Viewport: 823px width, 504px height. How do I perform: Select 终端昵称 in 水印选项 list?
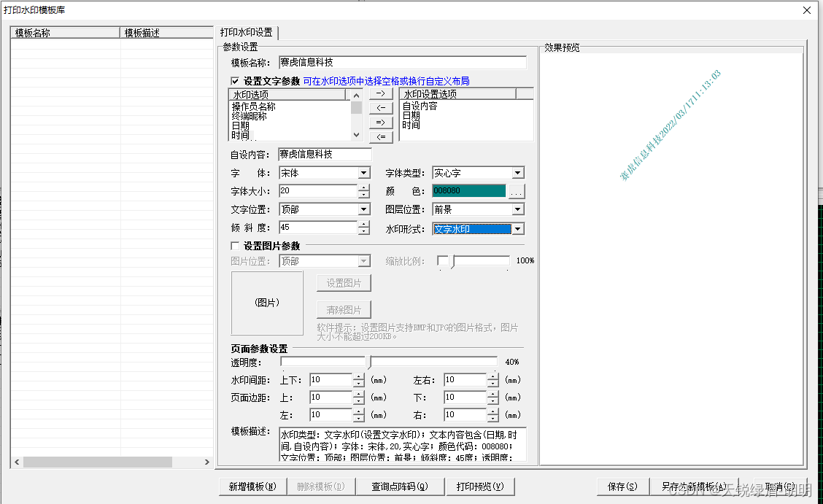pos(250,116)
